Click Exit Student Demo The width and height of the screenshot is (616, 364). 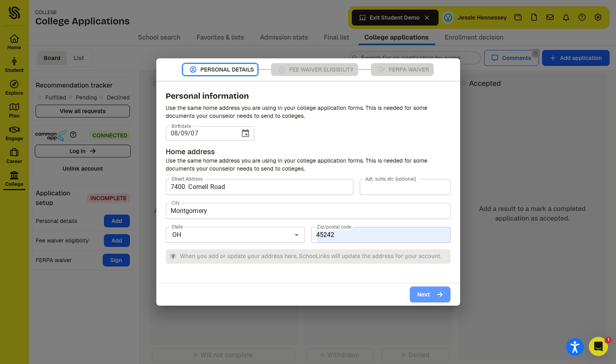[395, 18]
